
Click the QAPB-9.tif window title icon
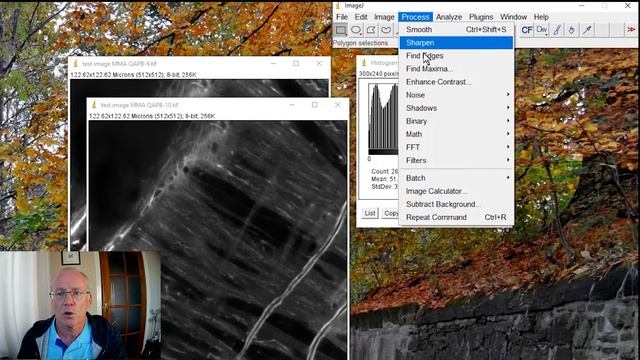point(76,64)
